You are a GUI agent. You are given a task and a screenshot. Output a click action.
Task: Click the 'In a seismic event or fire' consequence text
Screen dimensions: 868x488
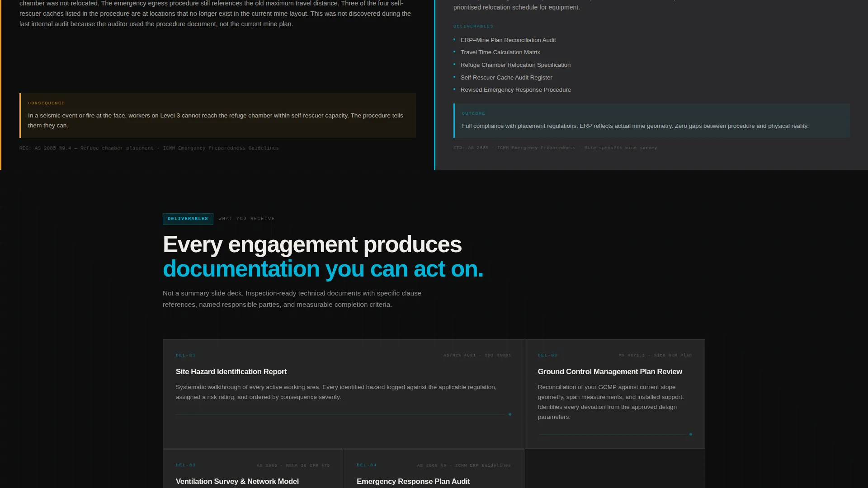216,121
